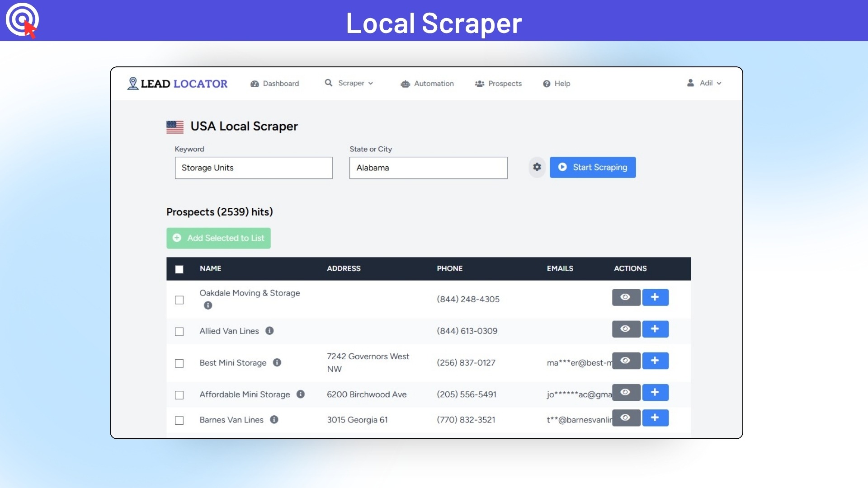This screenshot has width=868, height=488.
Task: Open the settings gear next to Start Scraping
Action: tap(537, 167)
